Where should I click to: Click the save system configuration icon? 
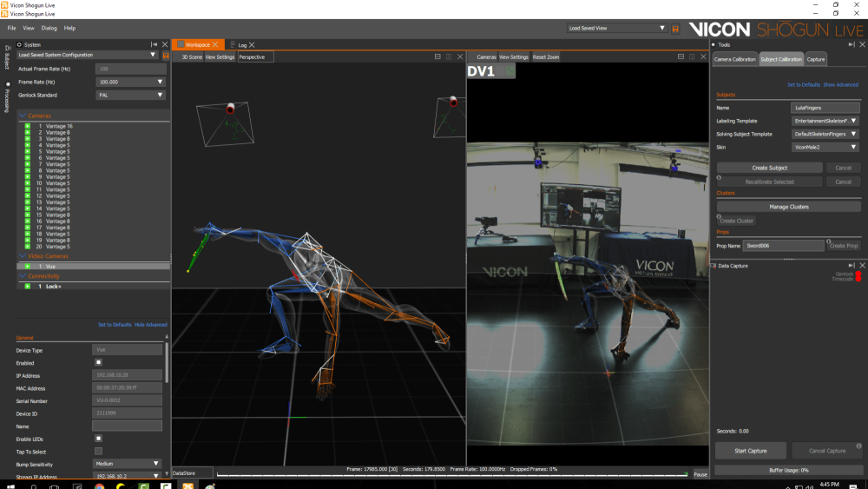(165, 55)
